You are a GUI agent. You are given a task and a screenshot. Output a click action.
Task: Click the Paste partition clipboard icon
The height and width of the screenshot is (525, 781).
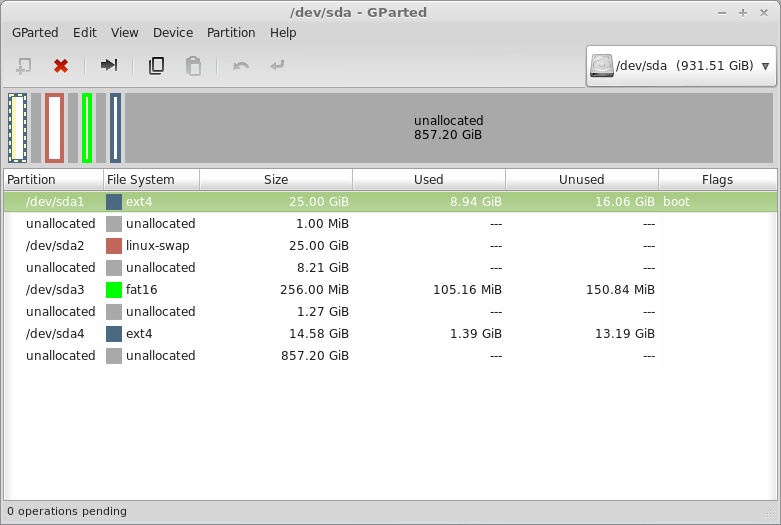[x=193, y=66]
